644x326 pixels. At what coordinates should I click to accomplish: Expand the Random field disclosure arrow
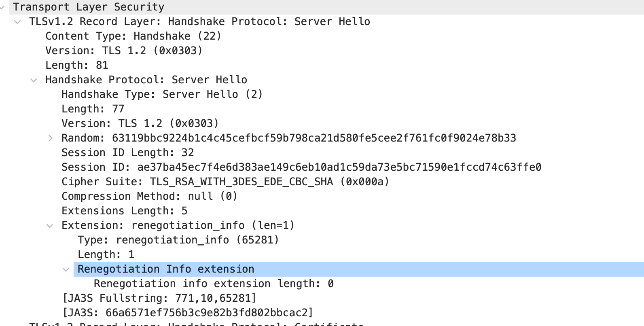(x=51, y=138)
